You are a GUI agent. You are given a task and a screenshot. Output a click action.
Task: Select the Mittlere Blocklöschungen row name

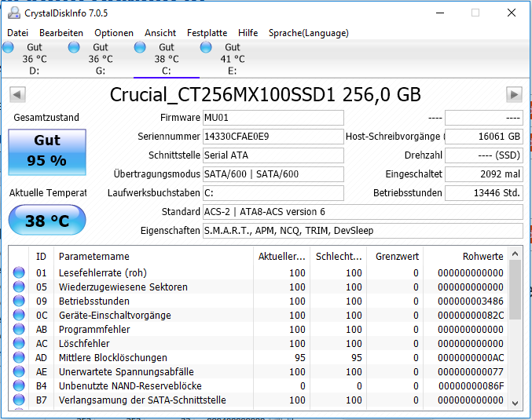(x=113, y=358)
